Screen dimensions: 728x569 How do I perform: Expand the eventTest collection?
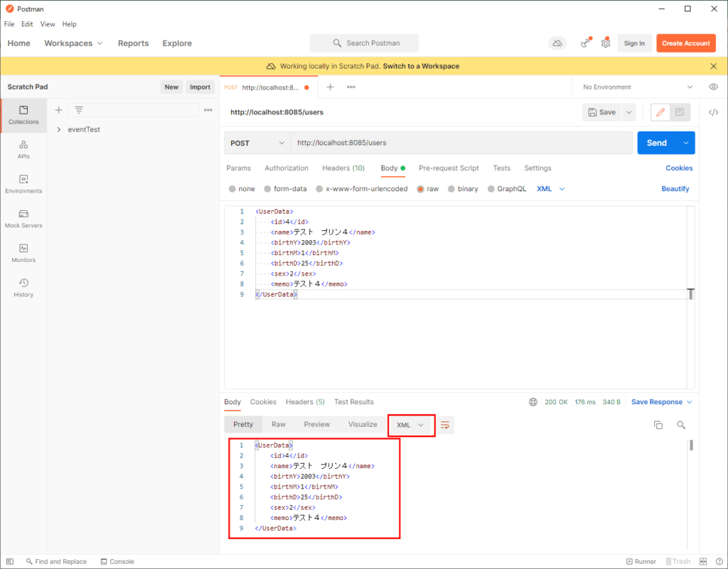click(x=58, y=129)
